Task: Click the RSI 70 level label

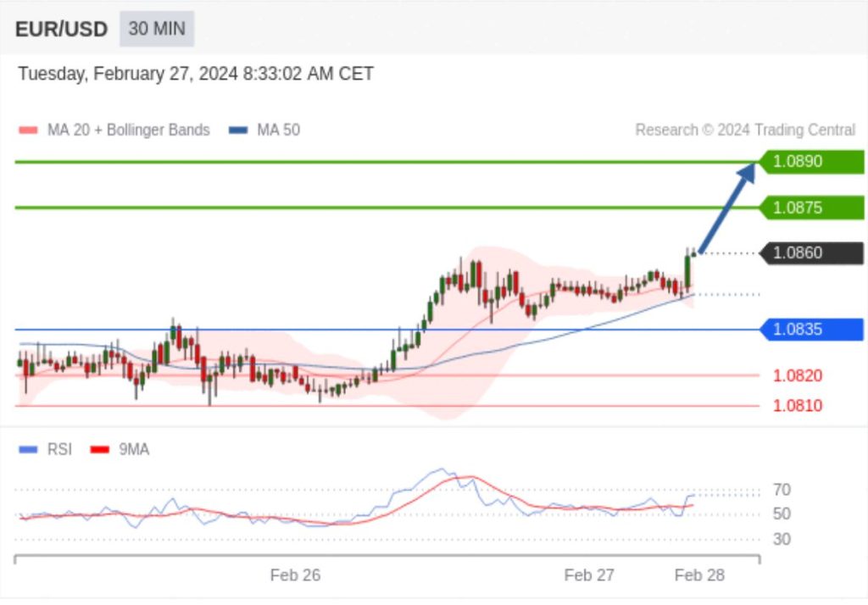Action: pos(782,490)
